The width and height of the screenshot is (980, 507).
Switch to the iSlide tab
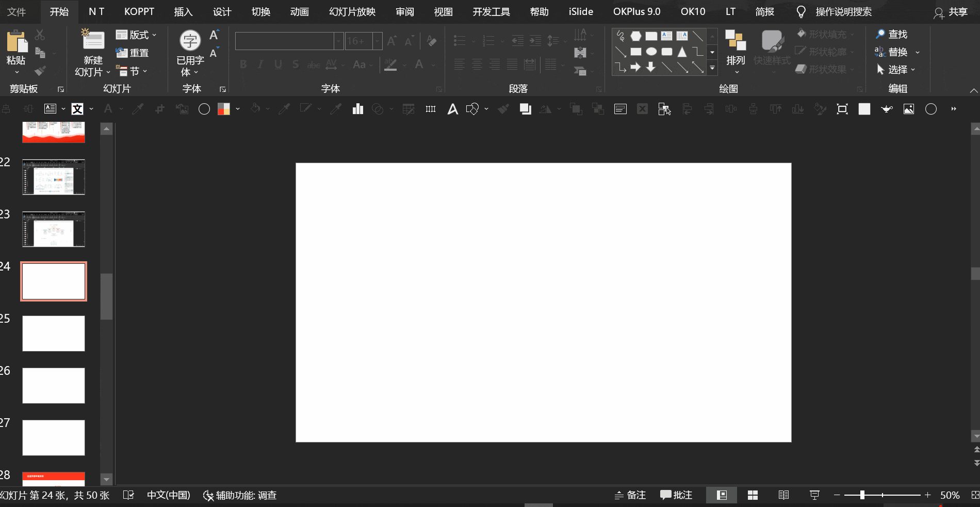pos(581,11)
